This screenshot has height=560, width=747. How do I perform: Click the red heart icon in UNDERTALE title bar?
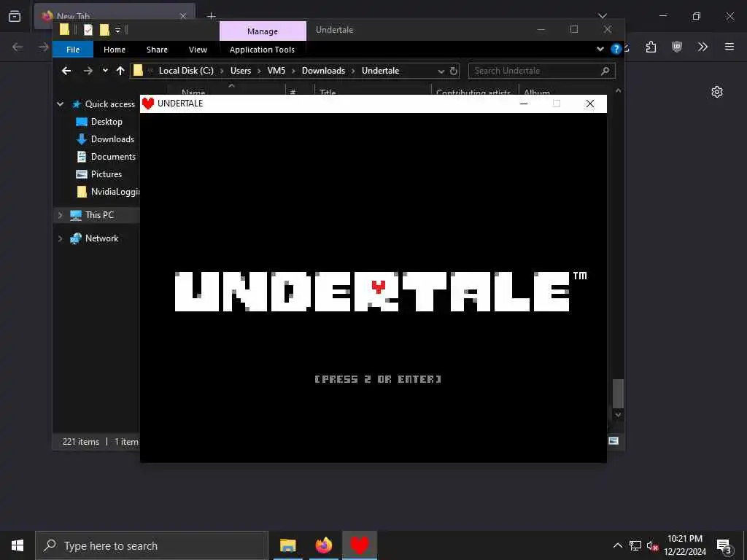[148, 104]
